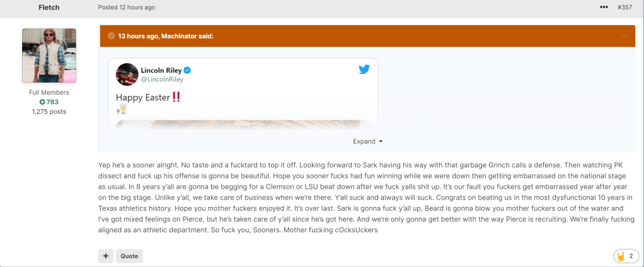Click the Full Members group label
This screenshot has width=644, height=267.
tap(49, 93)
